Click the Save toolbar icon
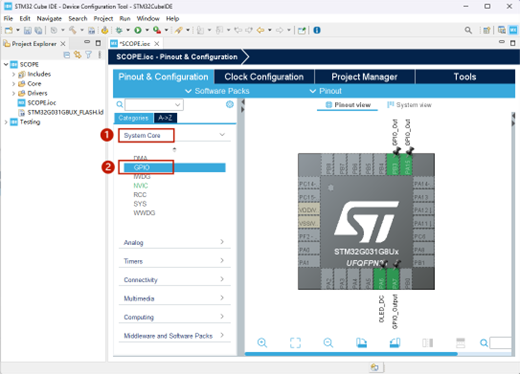Screen dimensions: 520x374 (28, 30)
